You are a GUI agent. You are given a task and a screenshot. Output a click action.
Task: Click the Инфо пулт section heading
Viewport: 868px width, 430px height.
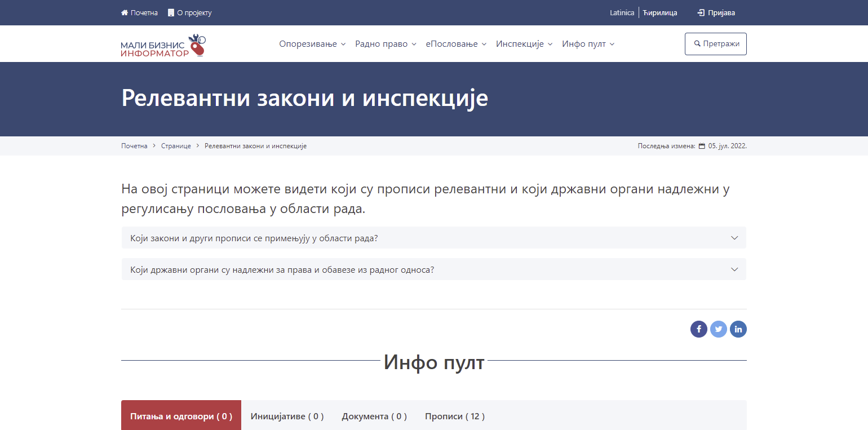(434, 362)
